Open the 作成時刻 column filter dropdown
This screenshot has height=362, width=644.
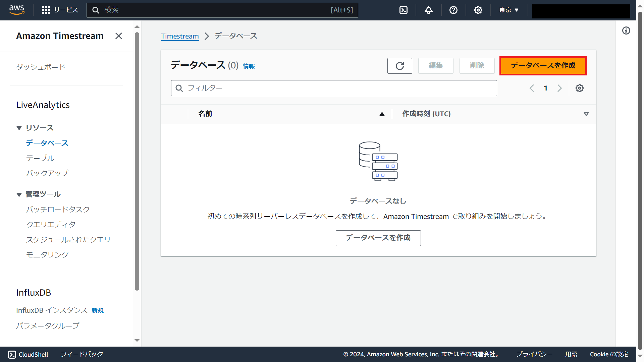(x=586, y=114)
